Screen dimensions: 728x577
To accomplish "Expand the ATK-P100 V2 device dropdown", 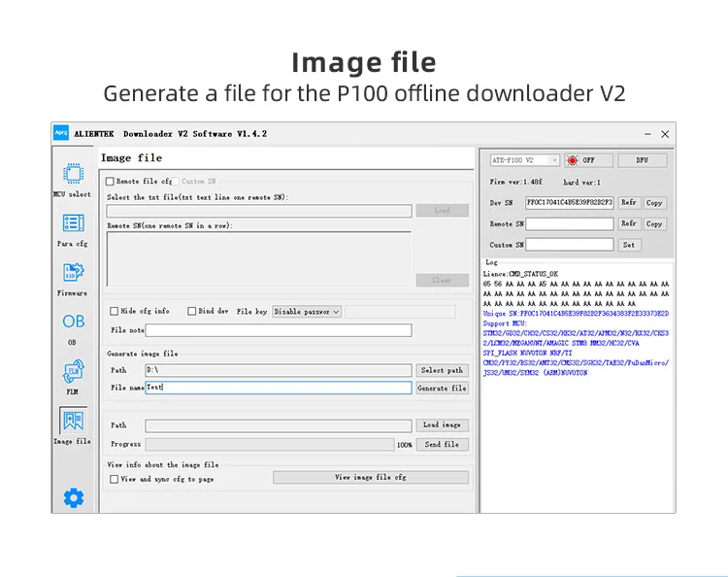I will pyautogui.click(x=524, y=160).
